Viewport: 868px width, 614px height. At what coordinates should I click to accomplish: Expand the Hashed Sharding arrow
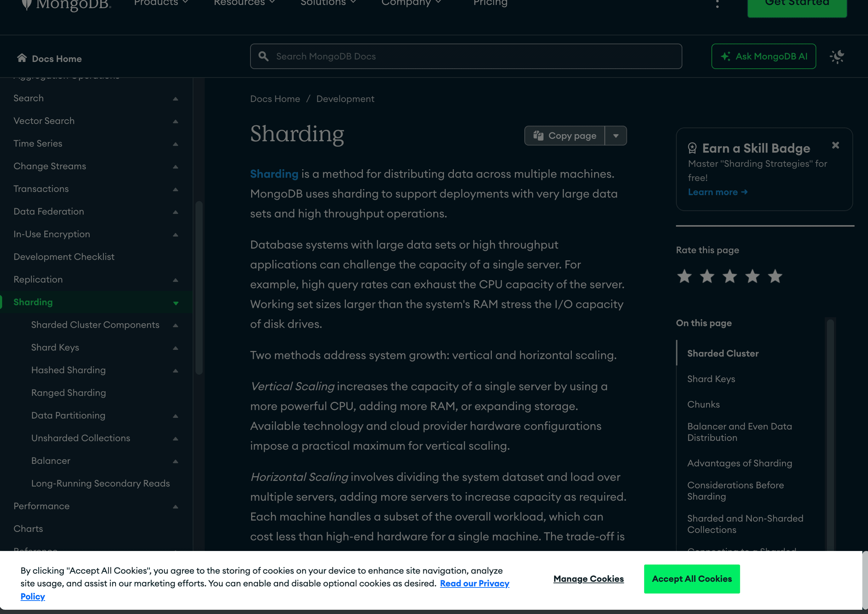tap(176, 371)
